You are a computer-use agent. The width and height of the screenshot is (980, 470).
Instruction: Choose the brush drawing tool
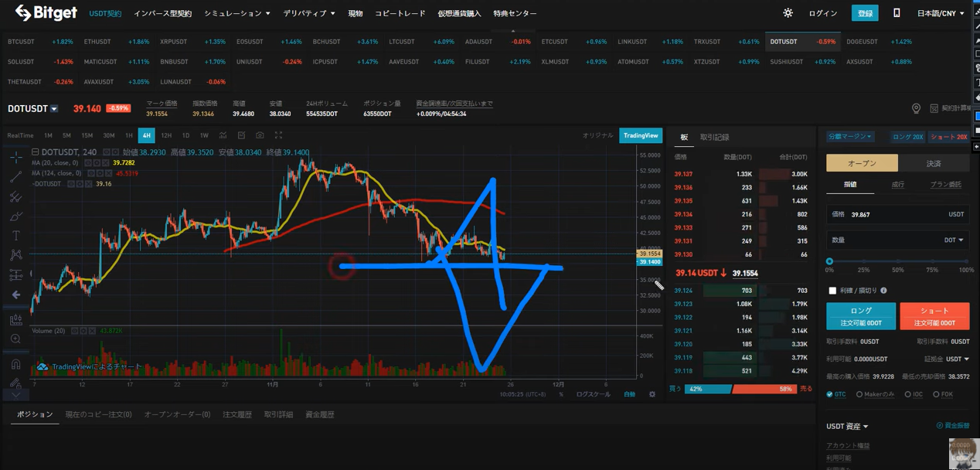coord(15,216)
